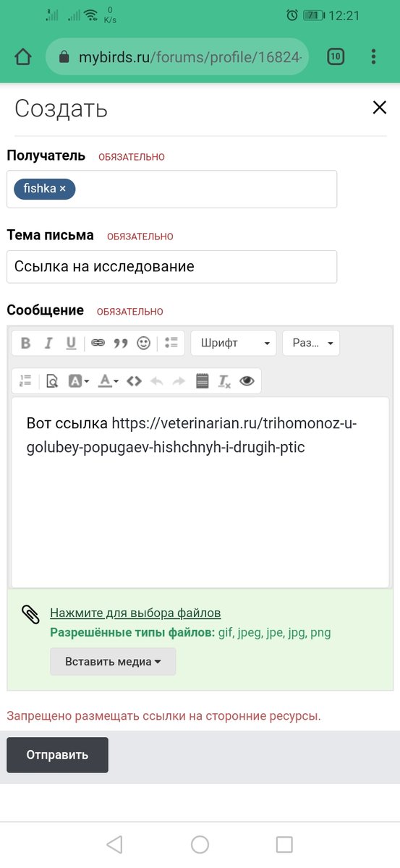Viewport: 400px width, 868px height.
Task: Toggle italic text formatting
Action: pos(48,343)
